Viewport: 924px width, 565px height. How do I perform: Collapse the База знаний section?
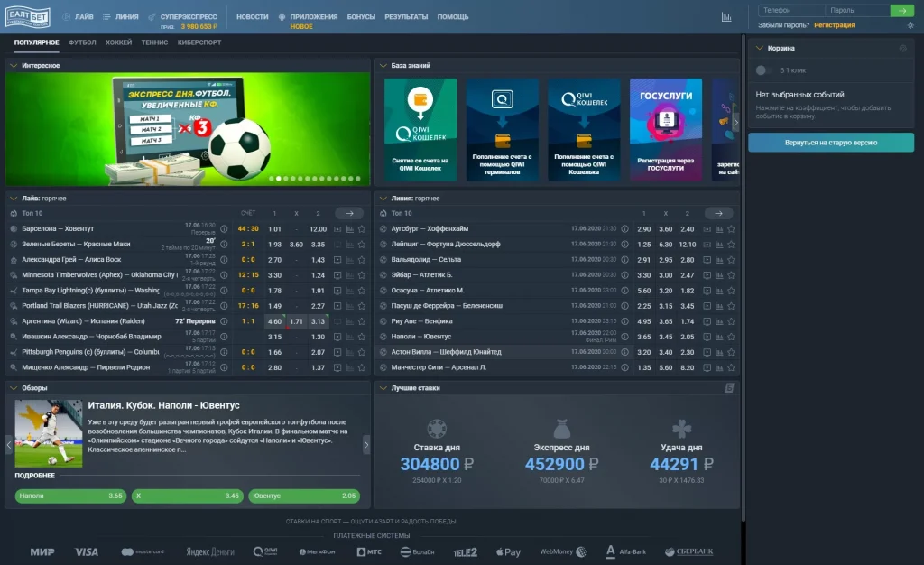382,66
